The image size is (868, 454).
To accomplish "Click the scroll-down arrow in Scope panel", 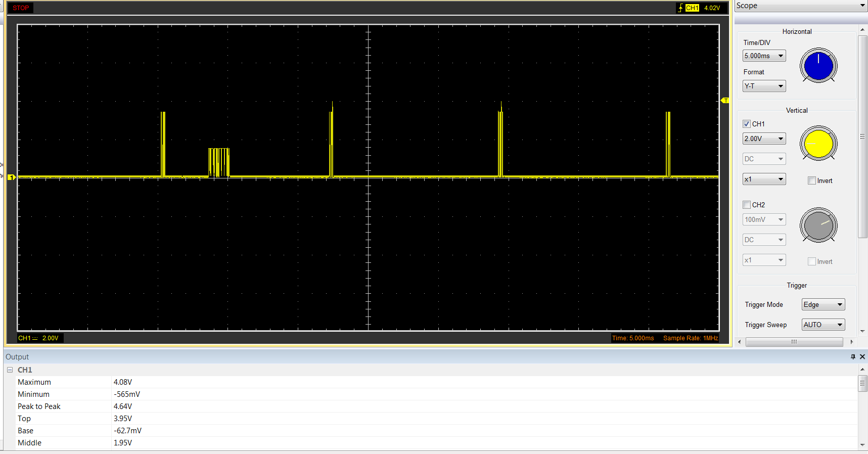I will point(862,332).
